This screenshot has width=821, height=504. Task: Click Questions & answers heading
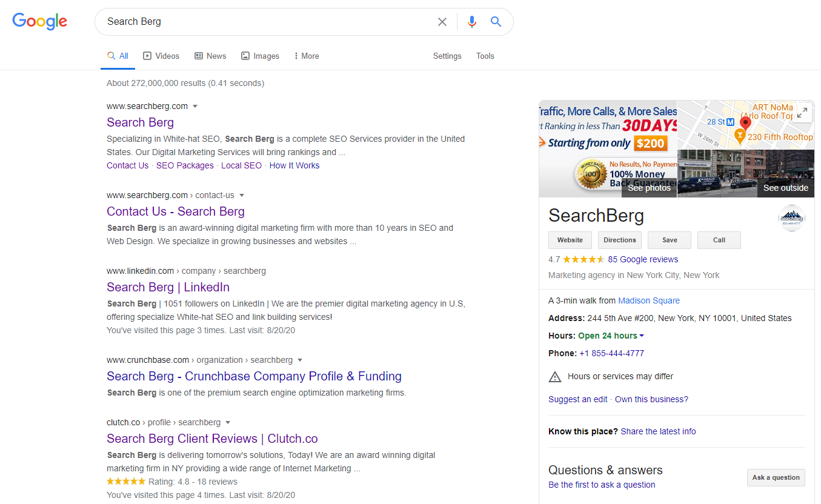605,470
